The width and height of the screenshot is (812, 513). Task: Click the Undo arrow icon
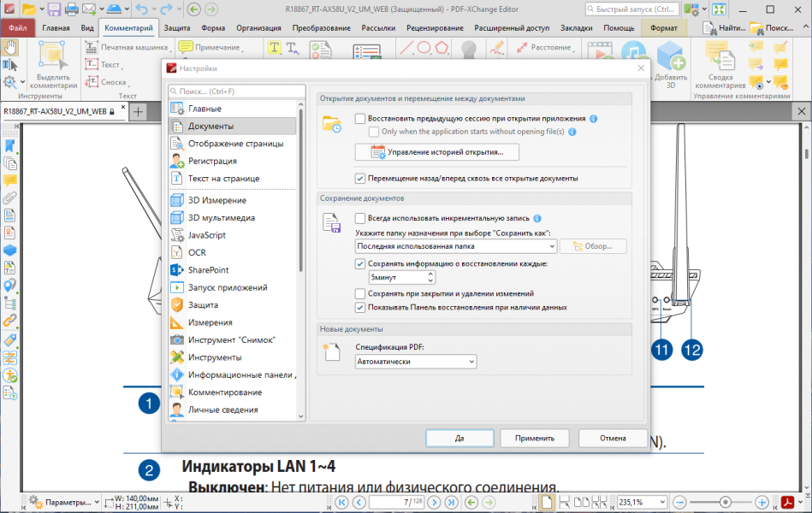[141, 9]
